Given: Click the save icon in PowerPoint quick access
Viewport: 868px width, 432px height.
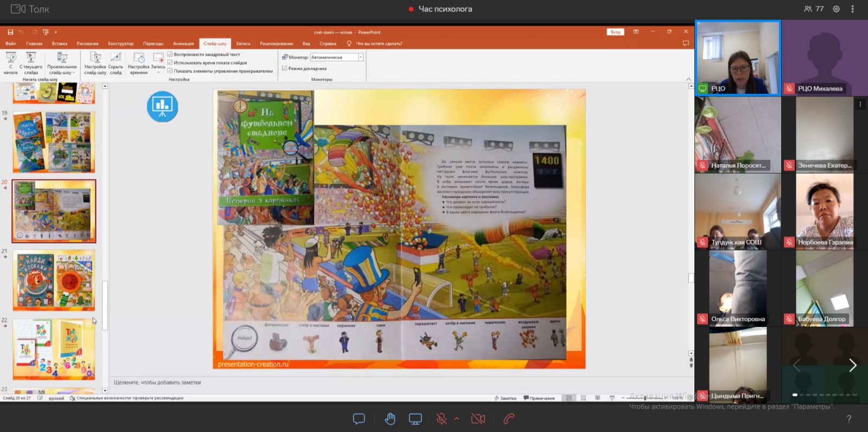Looking at the screenshot, I should tap(10, 32).
